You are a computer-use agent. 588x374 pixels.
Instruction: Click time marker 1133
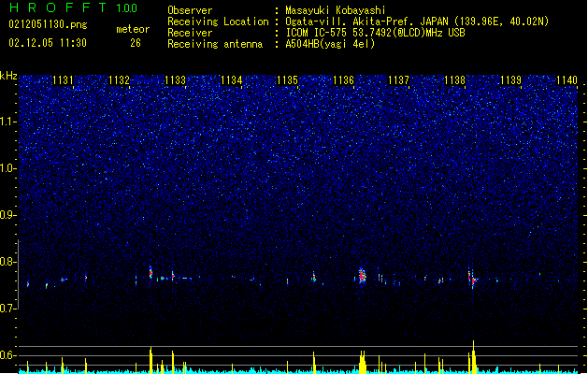[175, 80]
